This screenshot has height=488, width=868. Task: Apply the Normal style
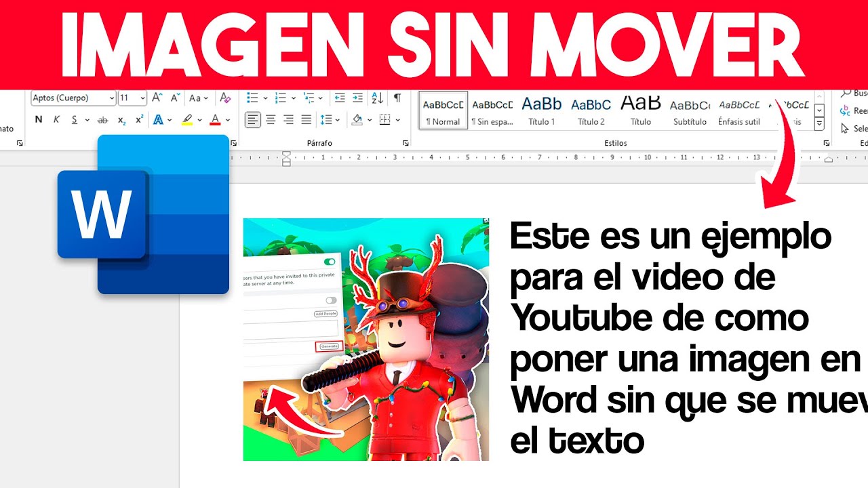[x=443, y=110]
